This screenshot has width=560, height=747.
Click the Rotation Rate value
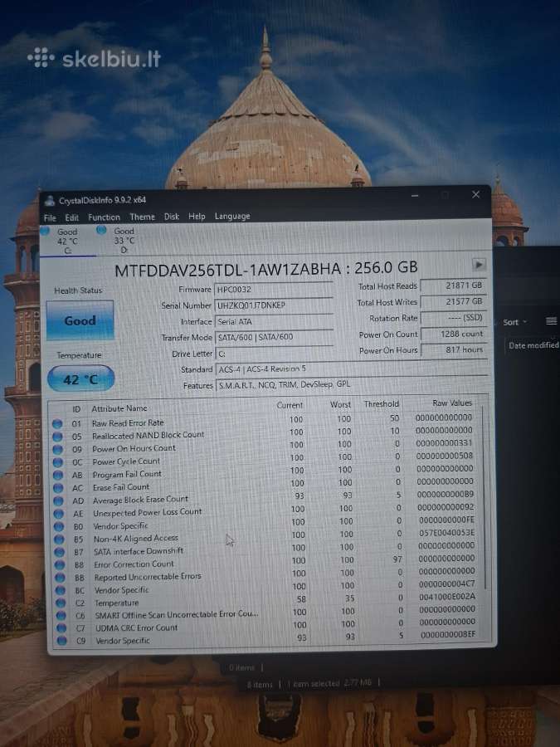tap(454, 317)
